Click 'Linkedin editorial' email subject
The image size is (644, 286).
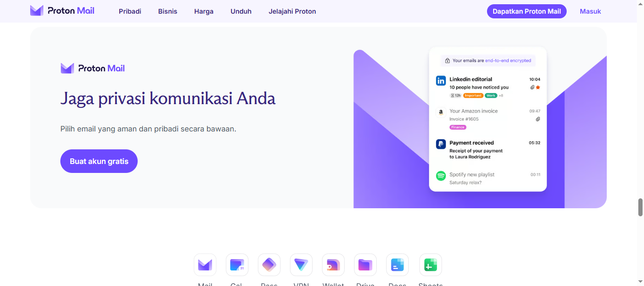(471, 79)
